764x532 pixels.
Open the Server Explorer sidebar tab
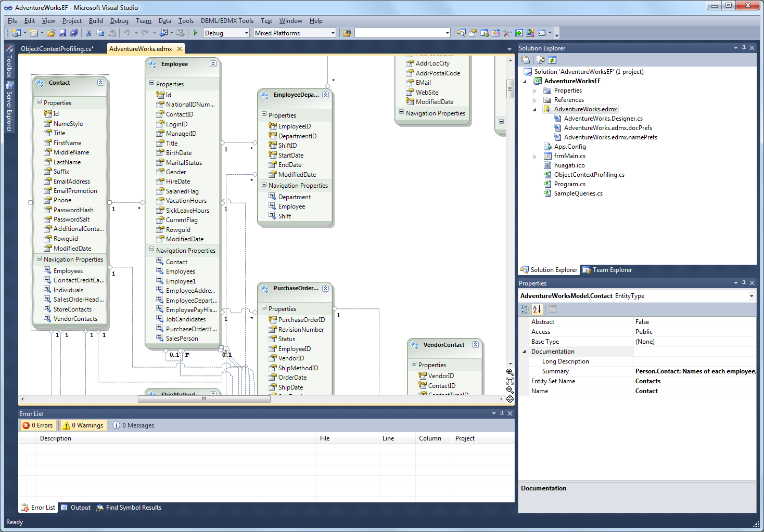pyautogui.click(x=9, y=107)
